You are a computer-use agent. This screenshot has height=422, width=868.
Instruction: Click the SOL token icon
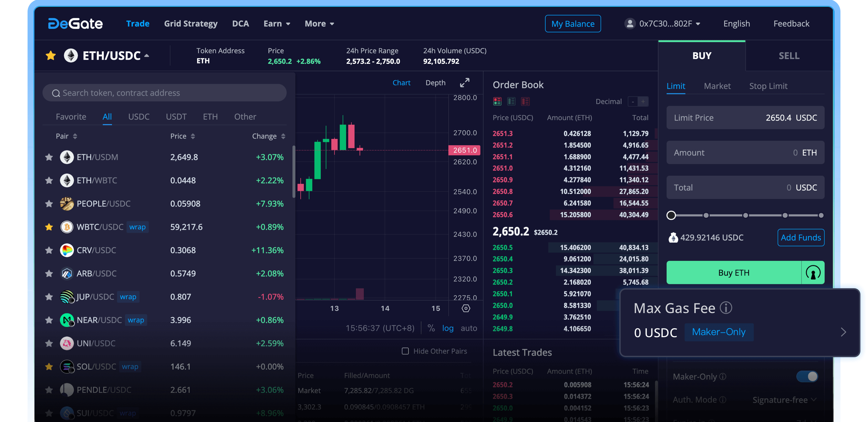67,366
